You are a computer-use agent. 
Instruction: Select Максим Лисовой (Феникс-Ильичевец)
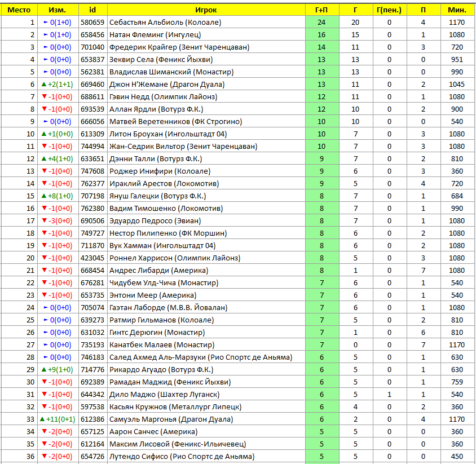point(178,444)
